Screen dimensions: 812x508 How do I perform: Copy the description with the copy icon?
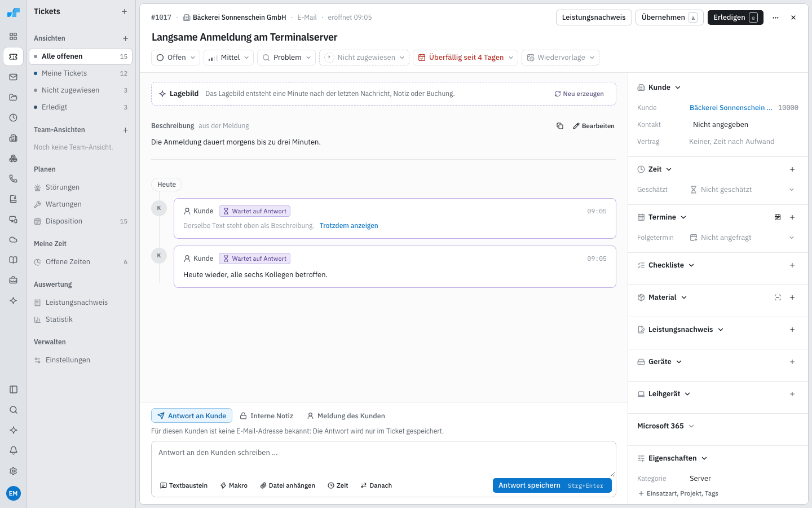[560, 126]
